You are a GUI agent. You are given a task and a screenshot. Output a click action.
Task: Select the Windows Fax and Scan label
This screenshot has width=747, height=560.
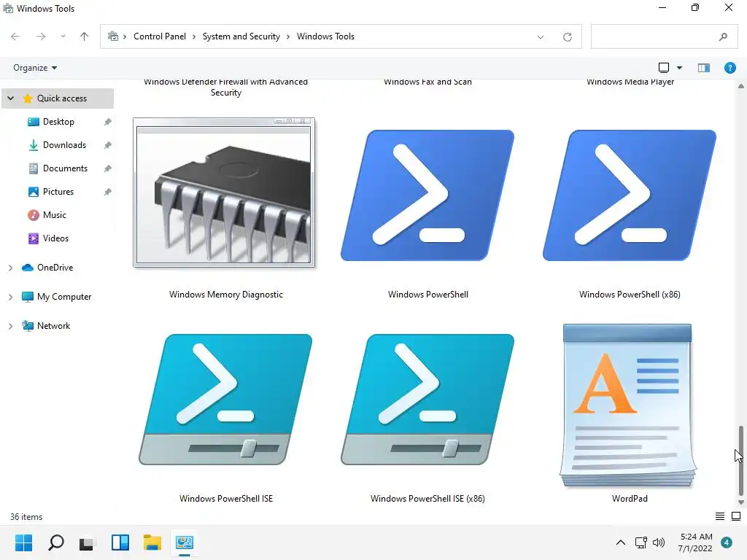tap(427, 82)
